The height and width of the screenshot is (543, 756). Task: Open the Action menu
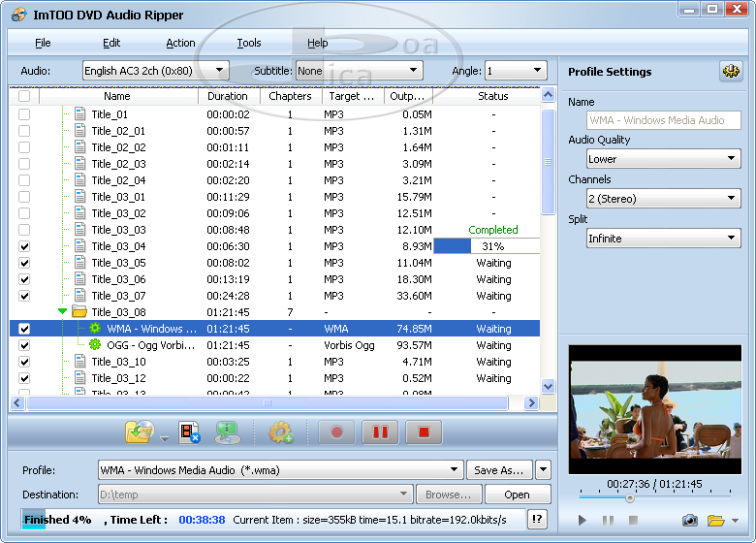click(x=180, y=43)
